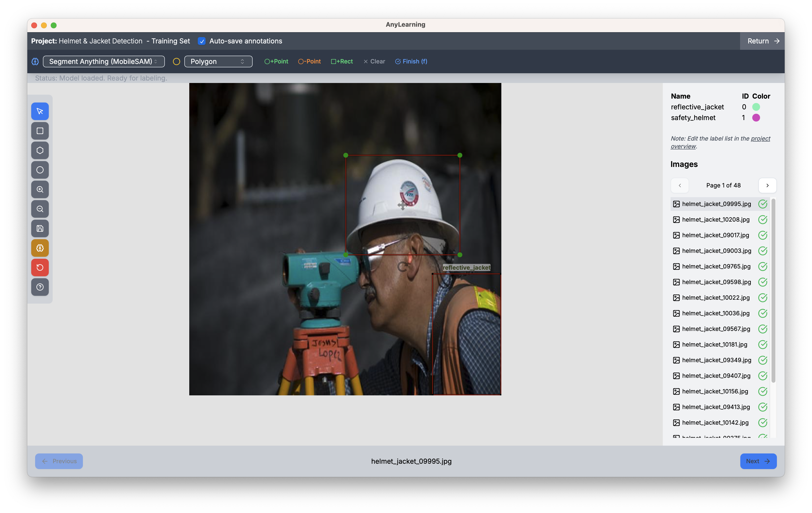Toggle Auto-save annotations checkbox

pyautogui.click(x=202, y=41)
